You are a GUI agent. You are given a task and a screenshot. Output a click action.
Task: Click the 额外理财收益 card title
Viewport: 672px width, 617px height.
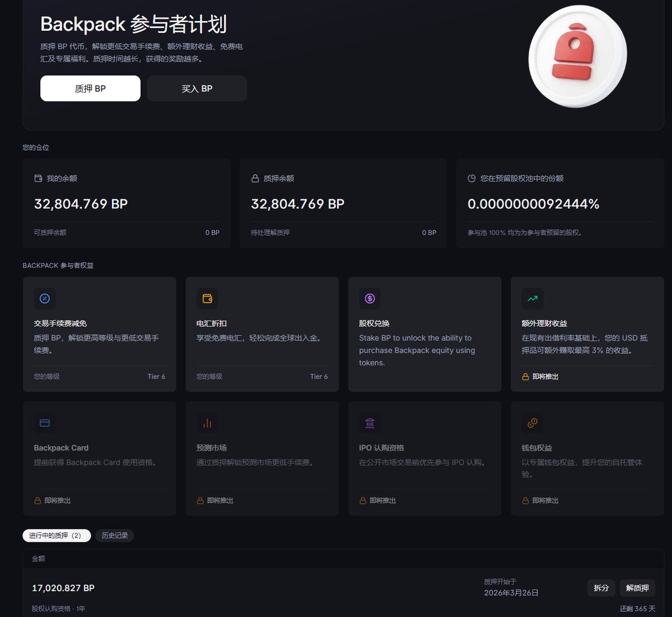click(x=544, y=323)
